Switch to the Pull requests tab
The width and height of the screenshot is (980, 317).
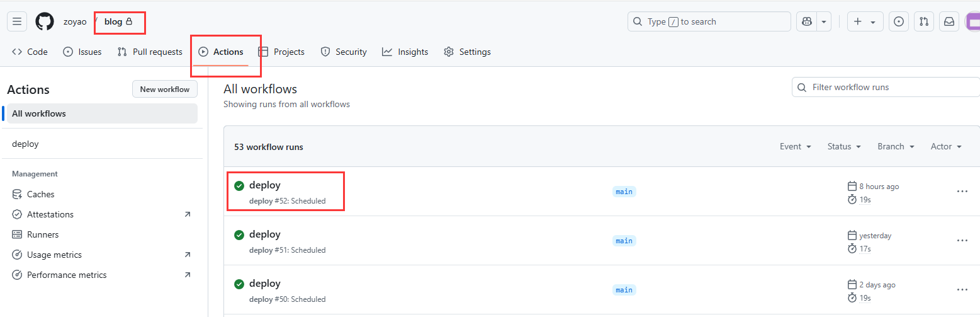point(150,52)
